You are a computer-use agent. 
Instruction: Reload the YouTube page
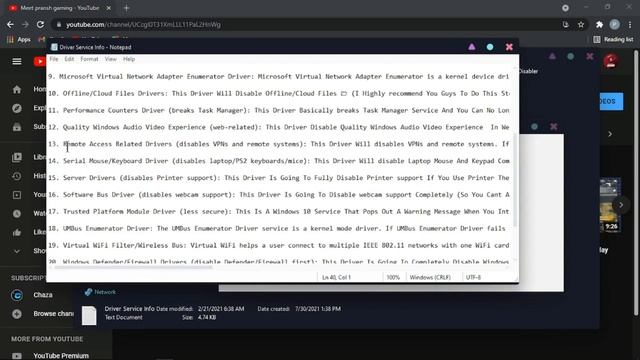(40, 24)
